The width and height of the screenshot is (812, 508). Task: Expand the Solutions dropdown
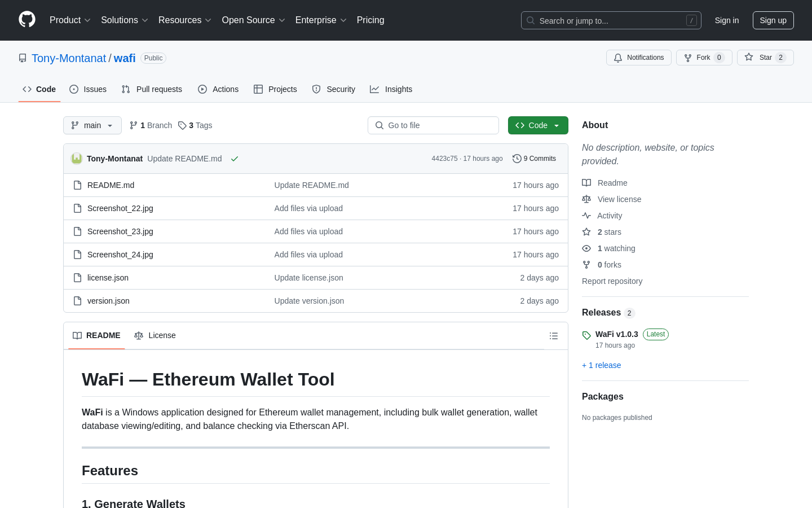point(125,20)
